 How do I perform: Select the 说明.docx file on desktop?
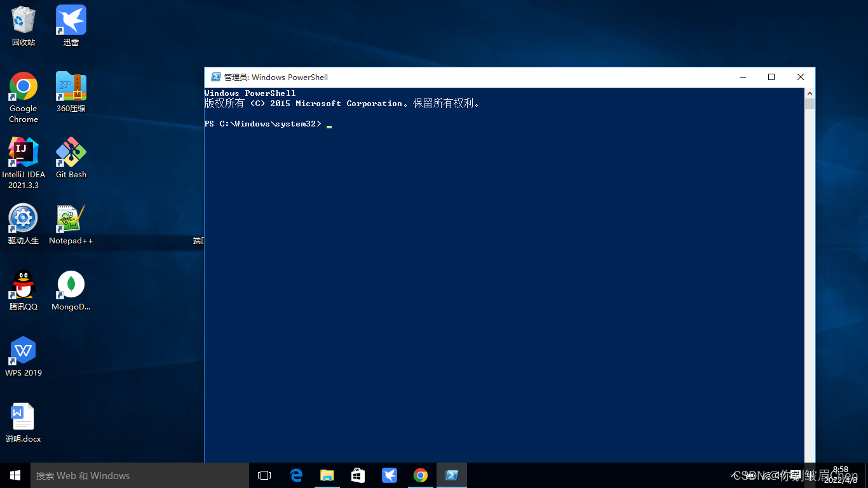point(24,417)
